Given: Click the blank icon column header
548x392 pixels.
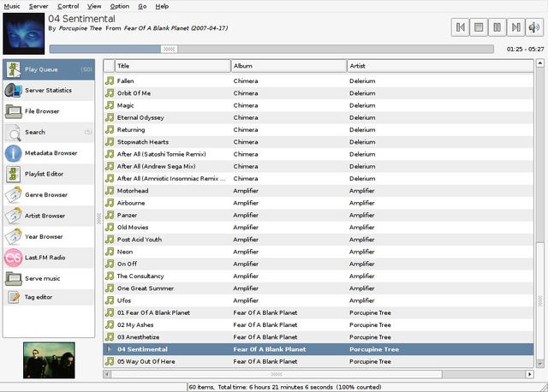Looking at the screenshot, I should pyautogui.click(x=109, y=66).
